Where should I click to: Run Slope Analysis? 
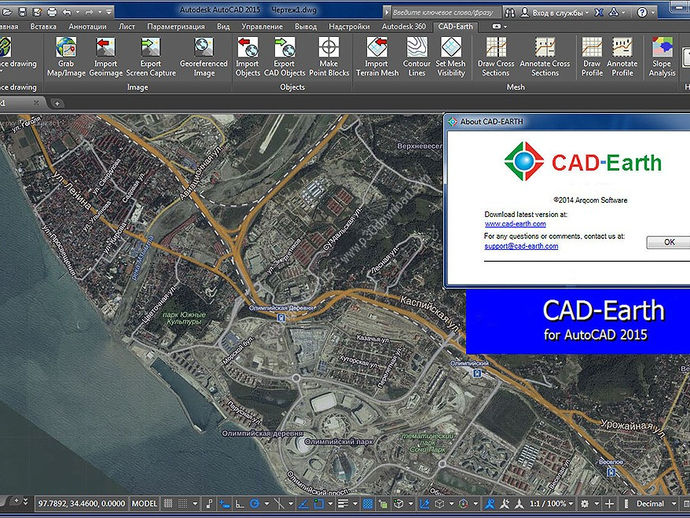pyautogui.click(x=662, y=57)
